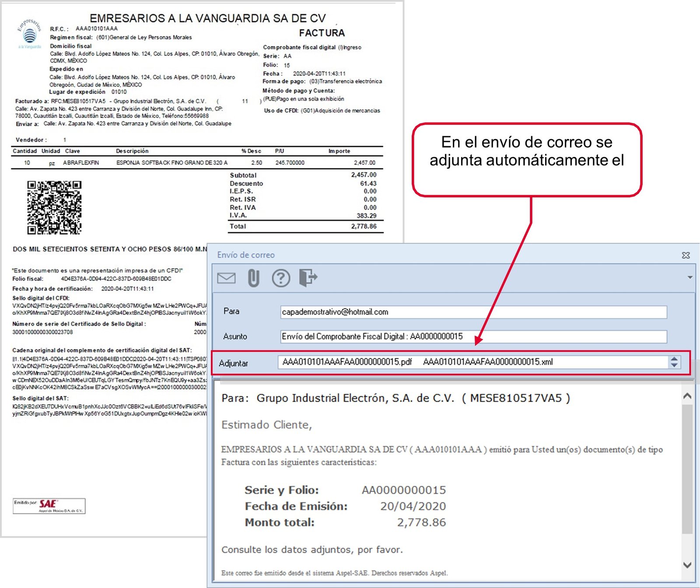Click the Descripción column header
The width and height of the screenshot is (700, 588).
click(132, 151)
